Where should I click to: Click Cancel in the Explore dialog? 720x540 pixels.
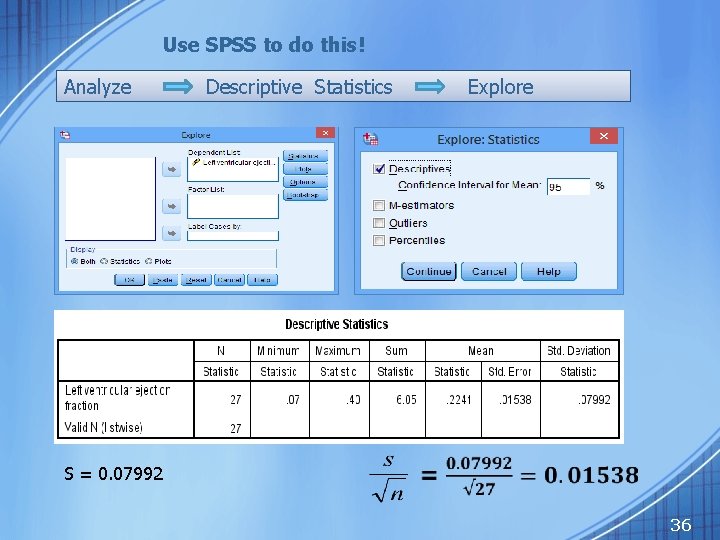(229, 280)
